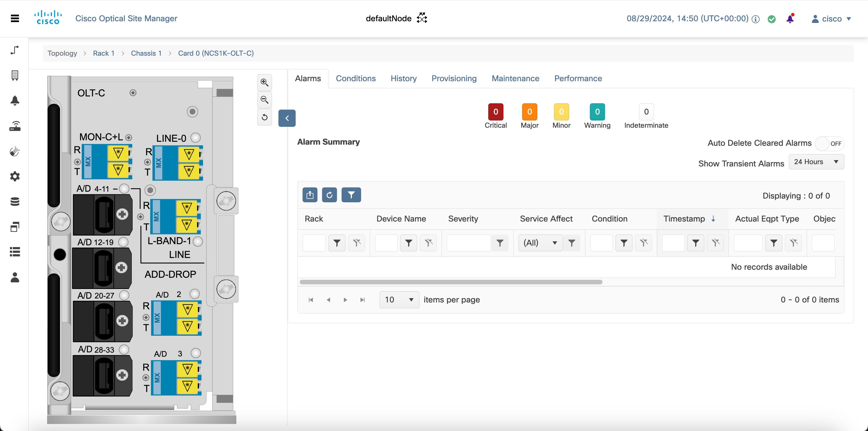Image resolution: width=868 pixels, height=431 pixels.
Task: Switch to the History tab
Action: 404,79
